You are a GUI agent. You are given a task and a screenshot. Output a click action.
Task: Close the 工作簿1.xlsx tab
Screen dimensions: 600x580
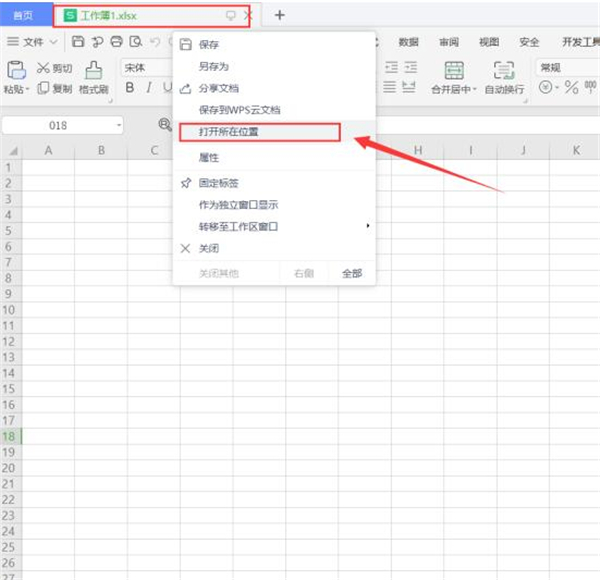pos(247,15)
